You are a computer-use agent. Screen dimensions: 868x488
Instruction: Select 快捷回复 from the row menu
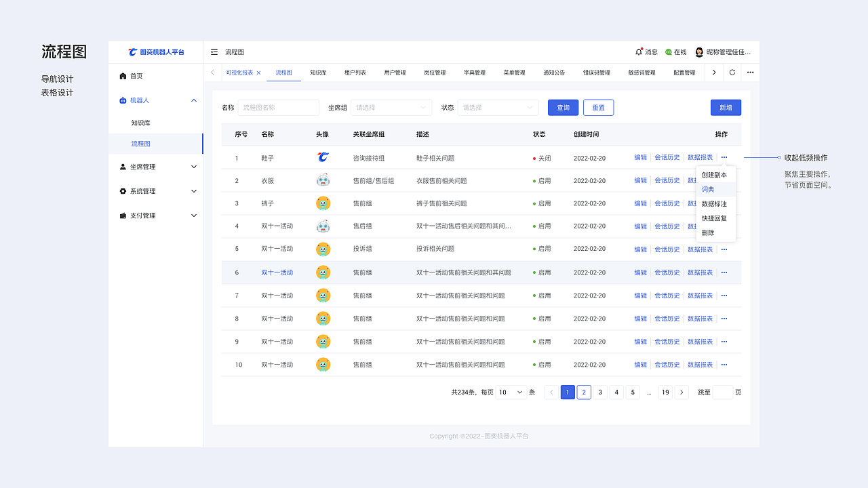[x=716, y=218]
